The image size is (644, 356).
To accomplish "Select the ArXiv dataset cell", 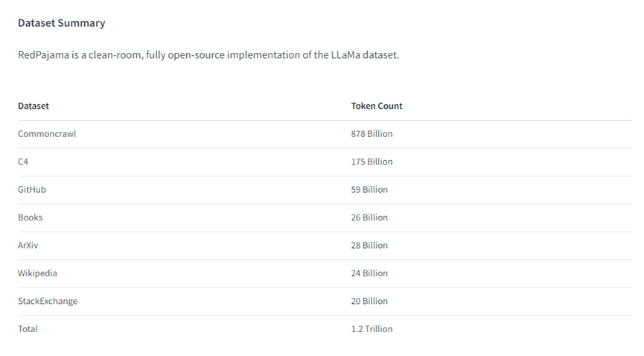I will 28,246.
